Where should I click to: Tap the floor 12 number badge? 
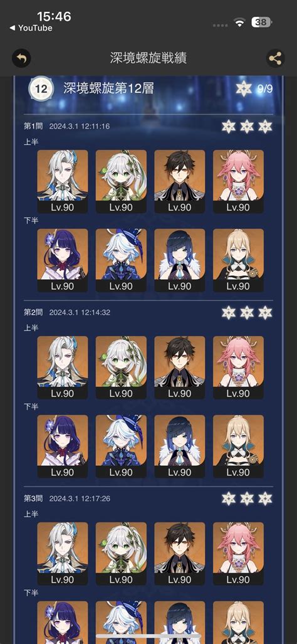tap(41, 88)
